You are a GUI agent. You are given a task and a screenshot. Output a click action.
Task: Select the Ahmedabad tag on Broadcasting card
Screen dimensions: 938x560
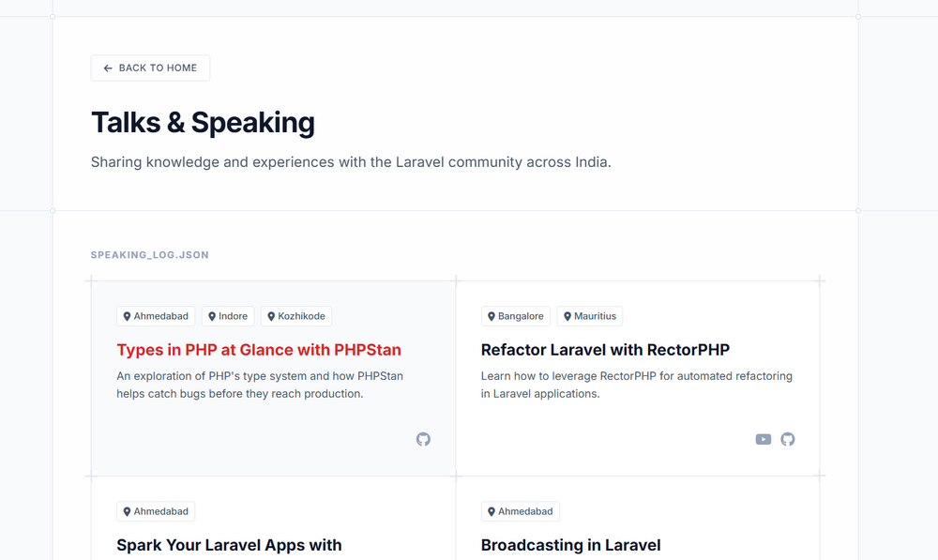[520, 511]
